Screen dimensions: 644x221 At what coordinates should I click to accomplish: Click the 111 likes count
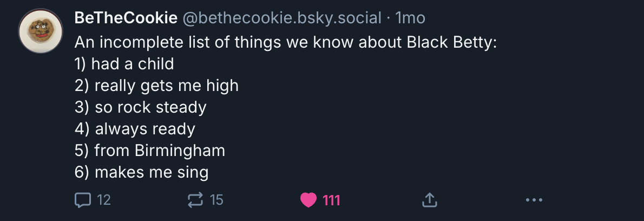331,200
